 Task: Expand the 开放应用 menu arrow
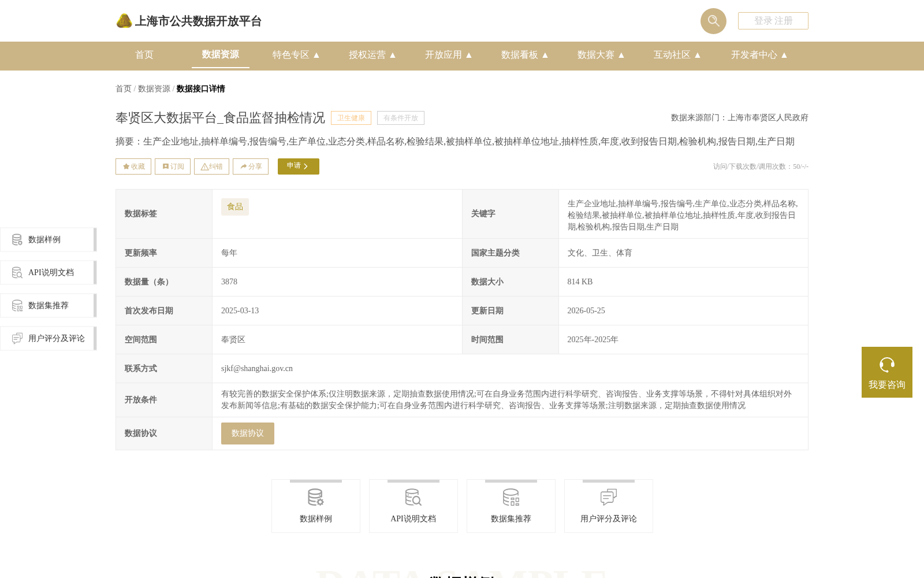[469, 55]
